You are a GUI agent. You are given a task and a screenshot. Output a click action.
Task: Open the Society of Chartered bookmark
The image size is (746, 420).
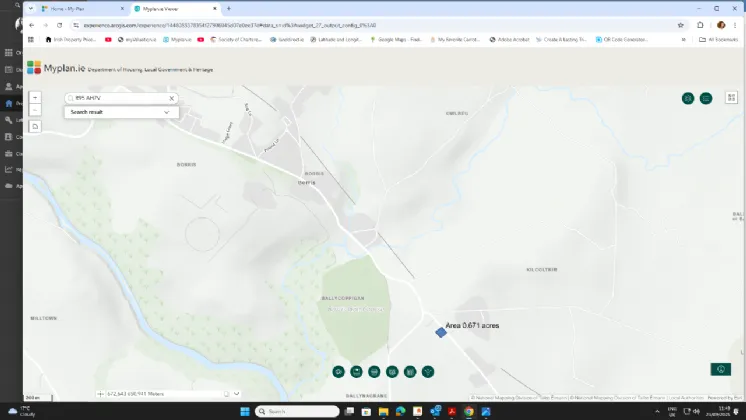236,39
